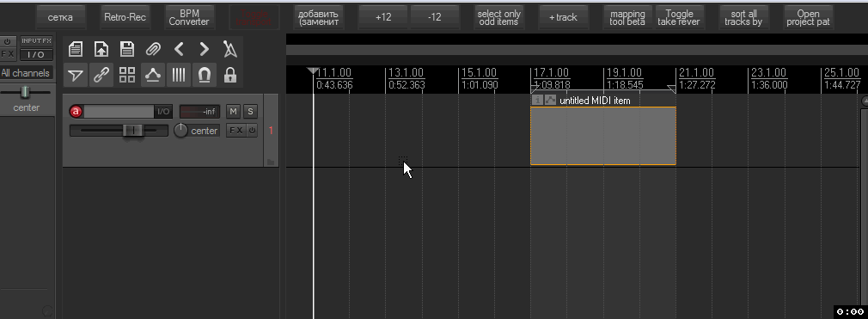The width and height of the screenshot is (868, 319).
Task: Click the paperclip project settings icon
Action: pyautogui.click(x=153, y=49)
